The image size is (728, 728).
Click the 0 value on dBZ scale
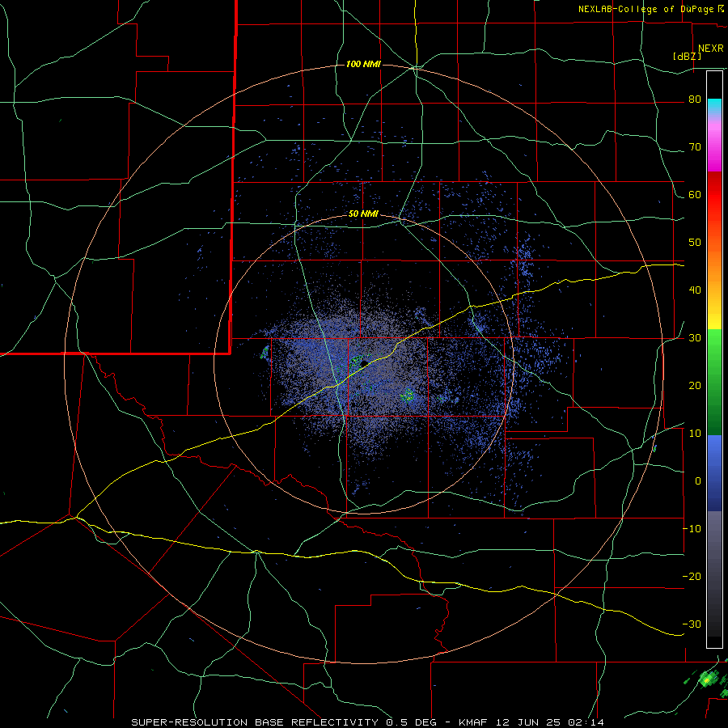tap(698, 481)
